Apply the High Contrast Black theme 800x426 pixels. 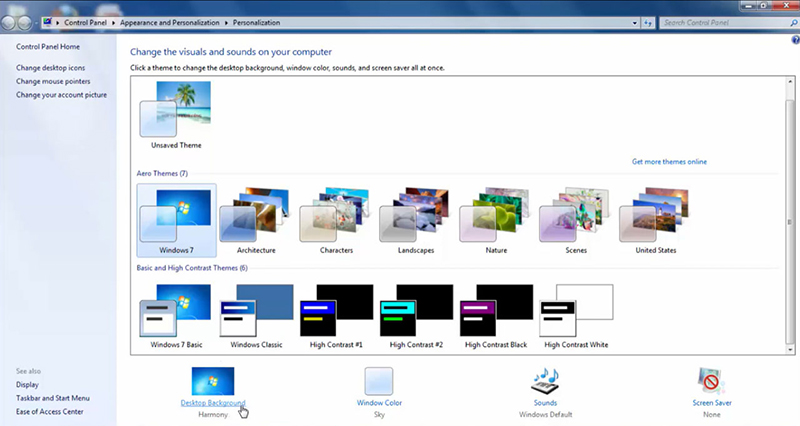point(496,316)
